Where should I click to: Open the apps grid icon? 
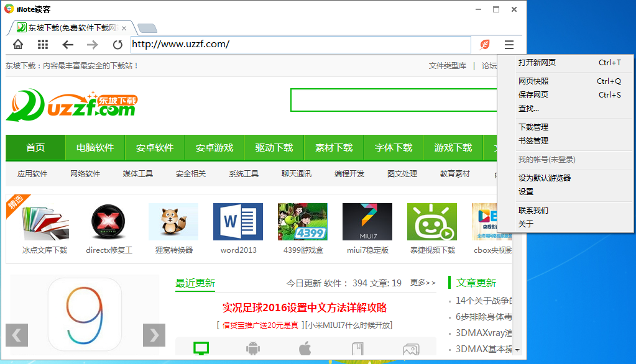pyautogui.click(x=43, y=44)
